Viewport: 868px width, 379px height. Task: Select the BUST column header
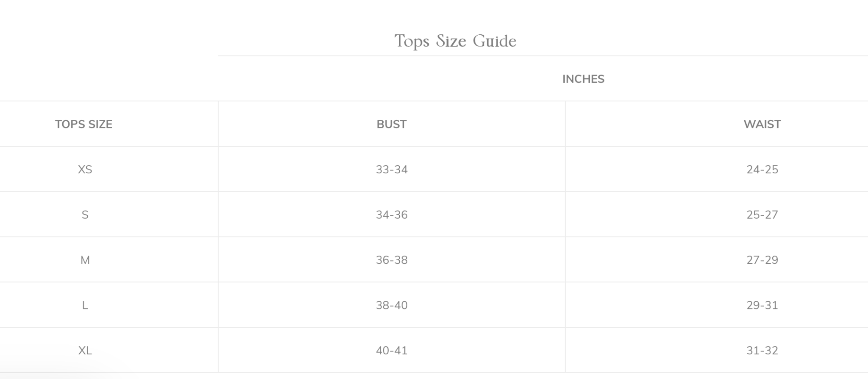[392, 124]
